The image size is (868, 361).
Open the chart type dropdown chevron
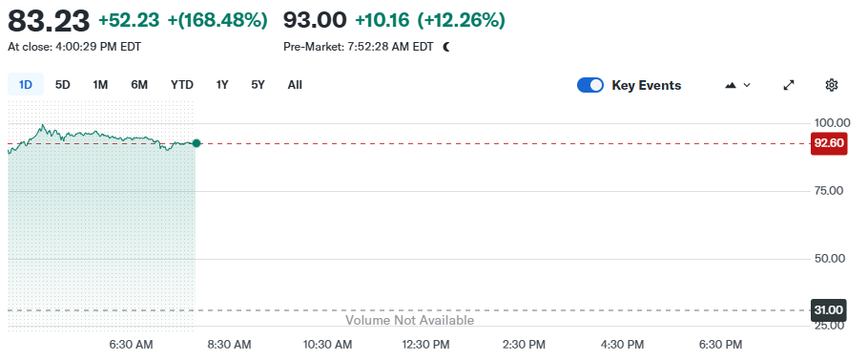(747, 85)
